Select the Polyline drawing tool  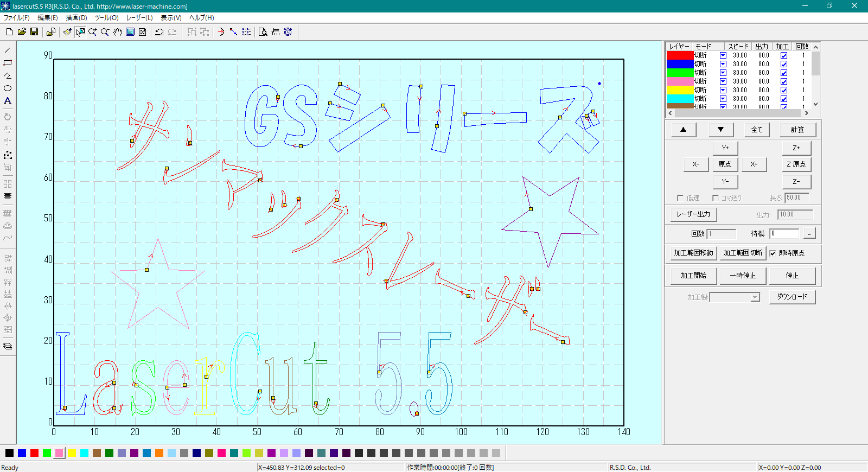point(8,75)
